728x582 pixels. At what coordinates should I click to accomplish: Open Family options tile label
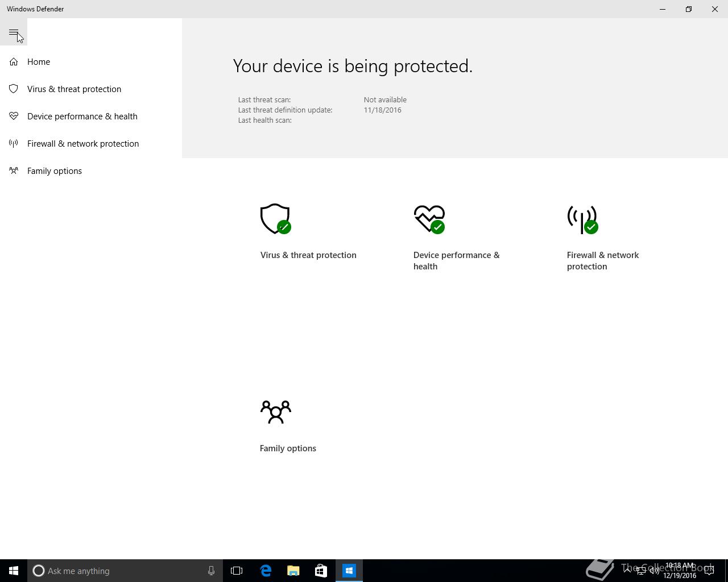click(x=288, y=448)
